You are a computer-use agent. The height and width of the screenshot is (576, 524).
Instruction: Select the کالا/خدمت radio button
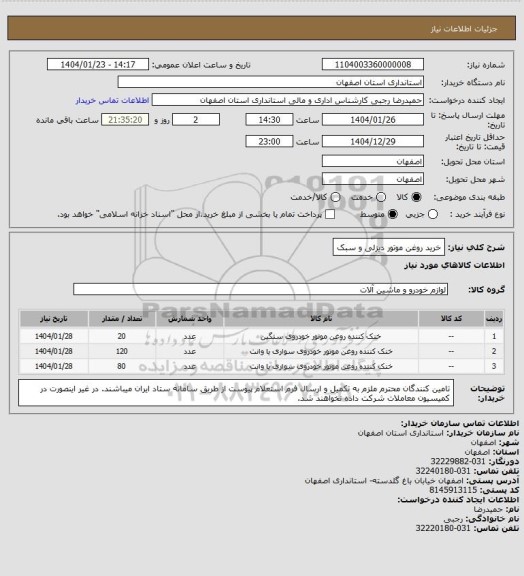pos(335,197)
